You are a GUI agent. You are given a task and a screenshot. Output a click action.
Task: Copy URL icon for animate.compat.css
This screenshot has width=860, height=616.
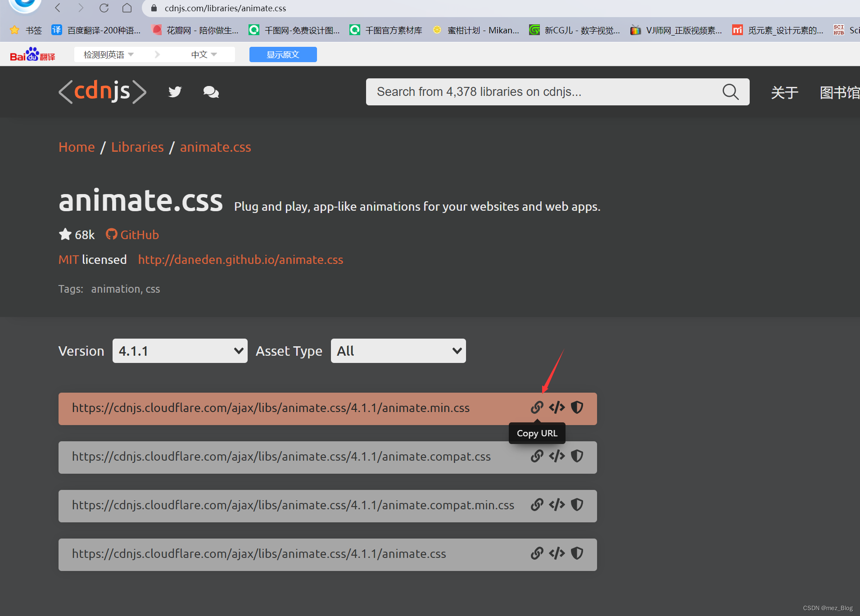coord(537,456)
